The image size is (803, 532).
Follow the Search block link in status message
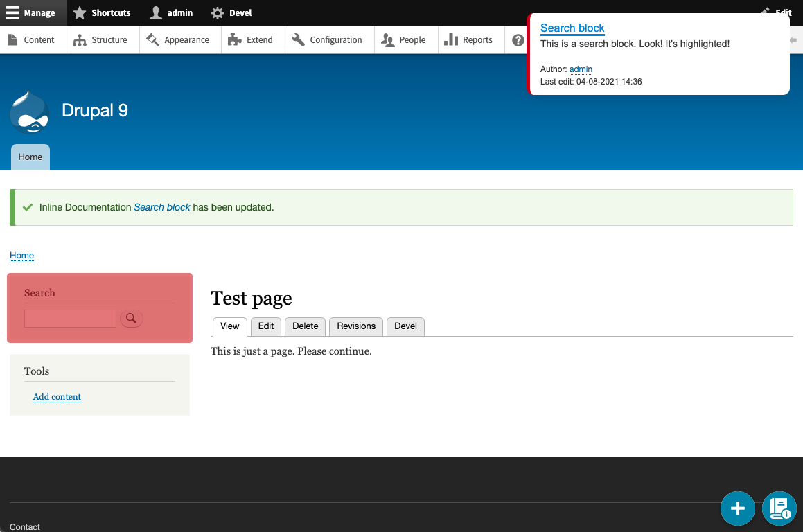point(161,207)
